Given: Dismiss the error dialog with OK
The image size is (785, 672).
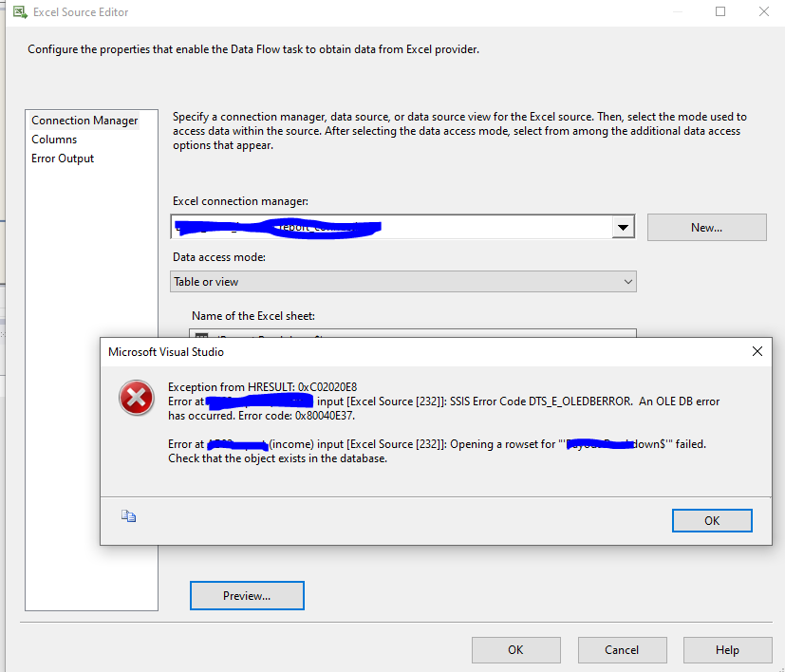Looking at the screenshot, I should pyautogui.click(x=712, y=521).
